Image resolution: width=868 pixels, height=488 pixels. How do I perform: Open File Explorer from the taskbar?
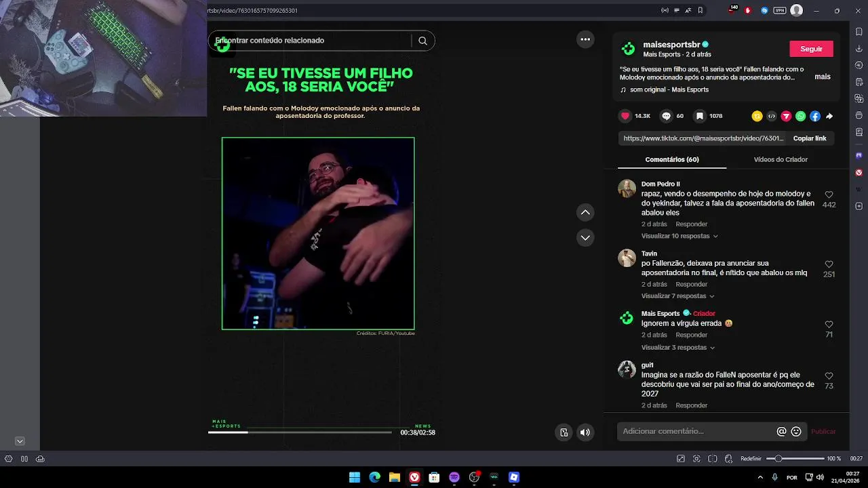coord(395,477)
